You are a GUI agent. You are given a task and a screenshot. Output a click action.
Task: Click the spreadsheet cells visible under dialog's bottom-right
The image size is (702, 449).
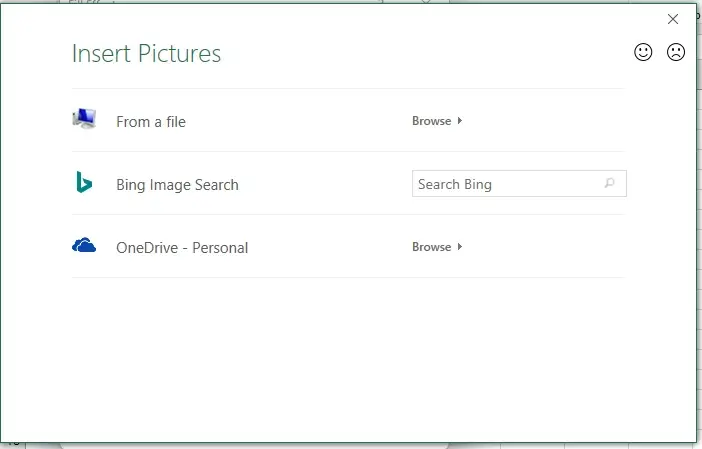600,445
